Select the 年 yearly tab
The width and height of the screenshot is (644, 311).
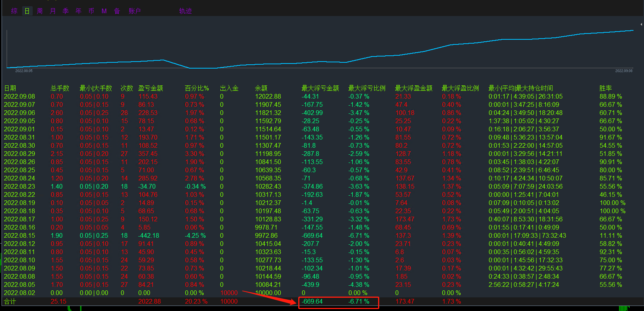point(78,11)
